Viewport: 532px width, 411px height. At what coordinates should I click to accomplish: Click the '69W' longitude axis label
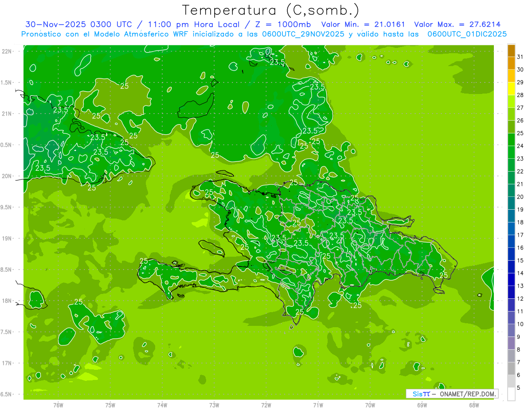[422, 405]
